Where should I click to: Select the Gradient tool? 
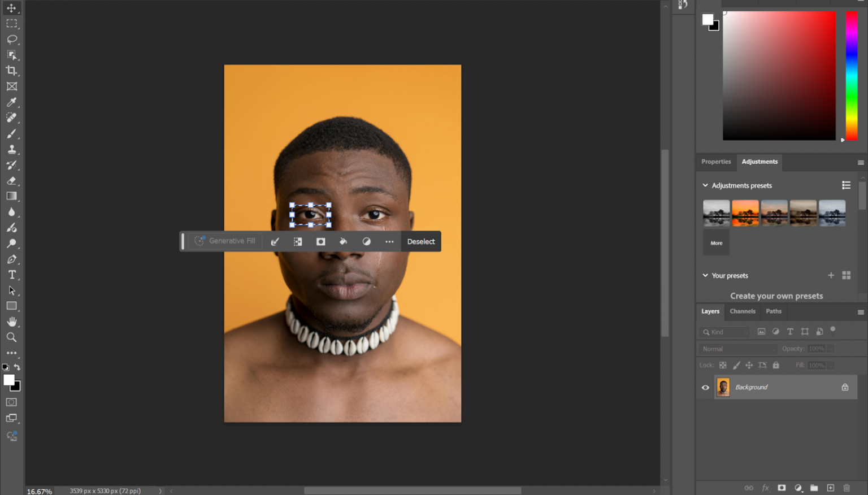11,196
